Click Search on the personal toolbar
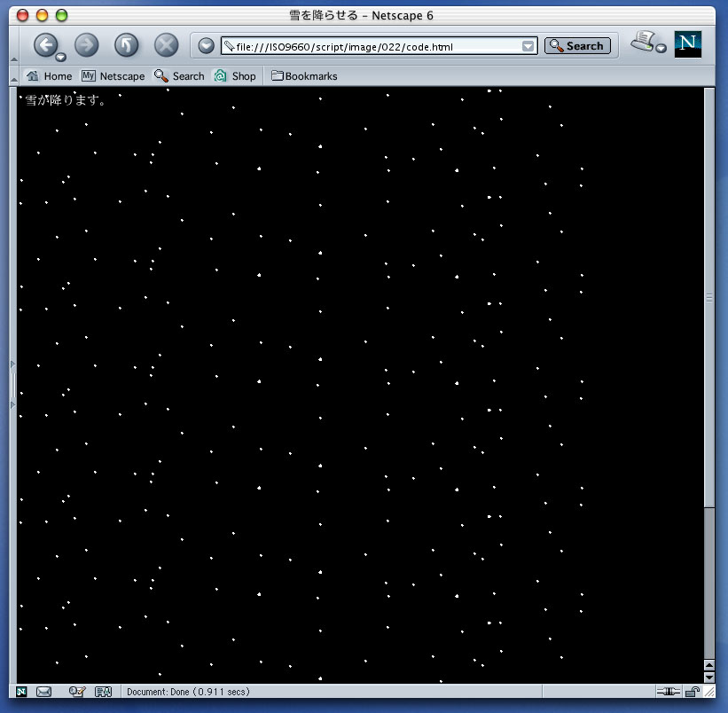The image size is (728, 713). point(179,76)
